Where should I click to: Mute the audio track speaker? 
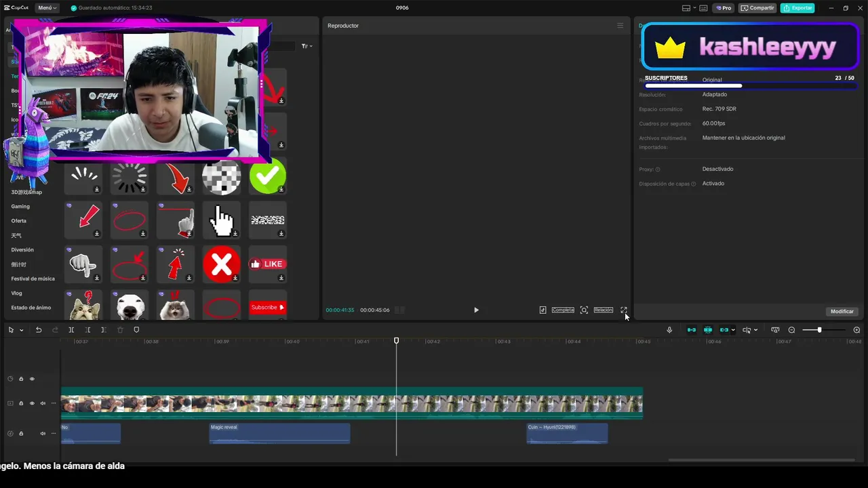[43, 433]
